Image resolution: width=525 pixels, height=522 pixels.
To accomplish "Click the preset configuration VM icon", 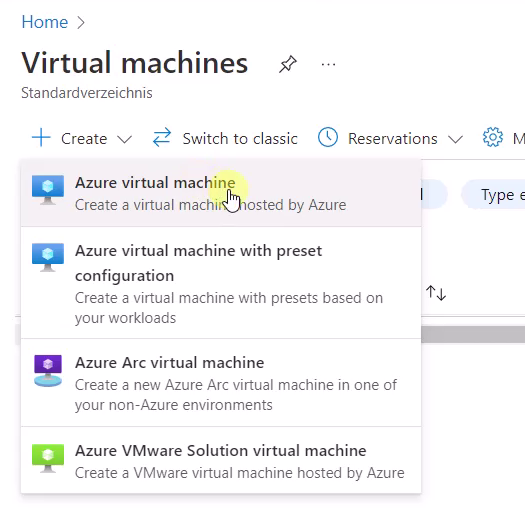I will click(x=48, y=257).
